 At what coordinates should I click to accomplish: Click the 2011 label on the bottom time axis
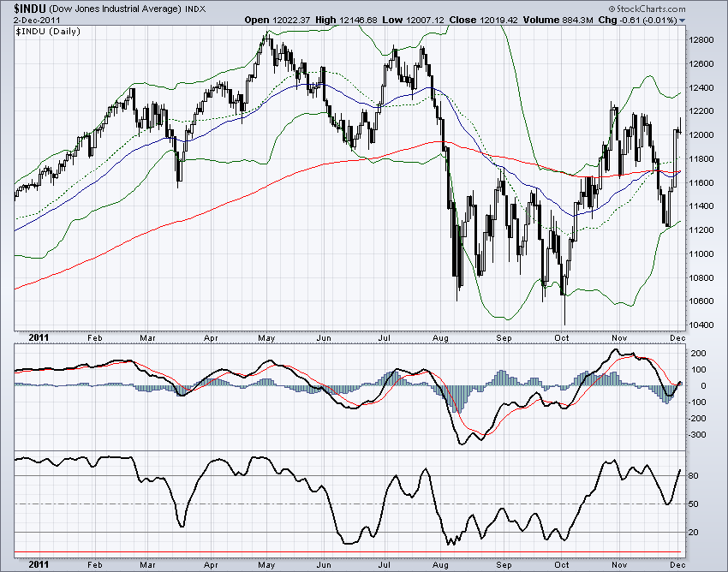pos(39,564)
